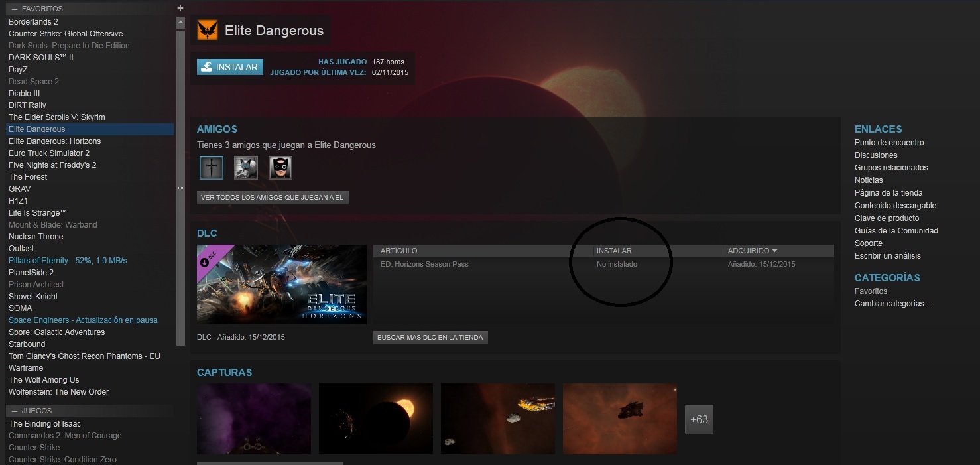Open the eclipsed sun screenshot thumbnail
This screenshot has width=980, height=465.
pos(376,419)
